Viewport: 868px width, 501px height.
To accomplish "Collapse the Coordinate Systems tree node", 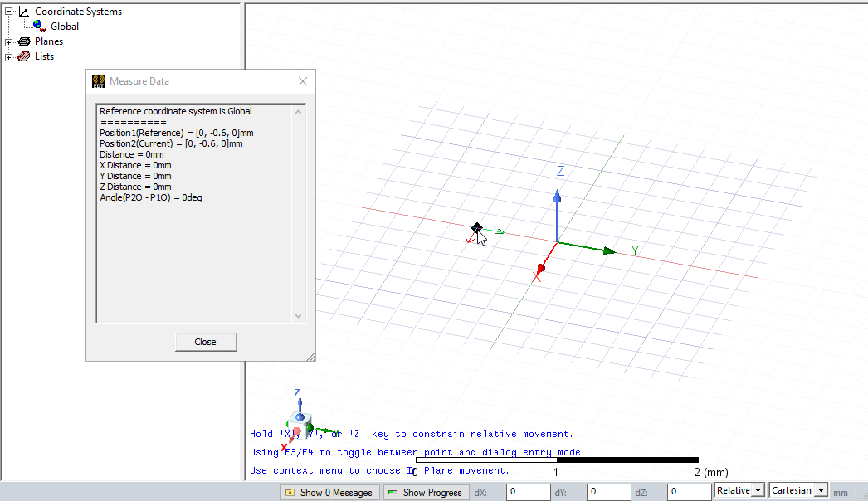I will pyautogui.click(x=9, y=12).
